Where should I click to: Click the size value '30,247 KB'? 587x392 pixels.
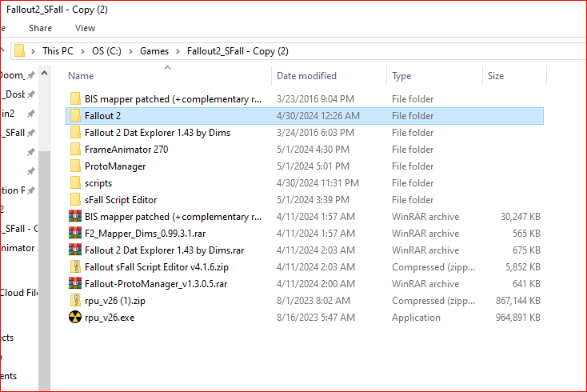pos(521,217)
